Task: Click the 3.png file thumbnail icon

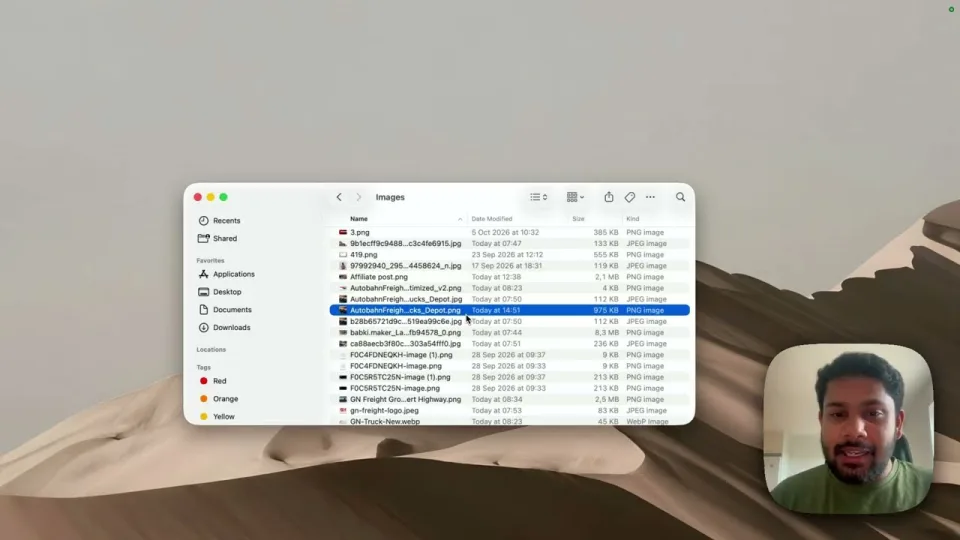Action: tap(343, 232)
